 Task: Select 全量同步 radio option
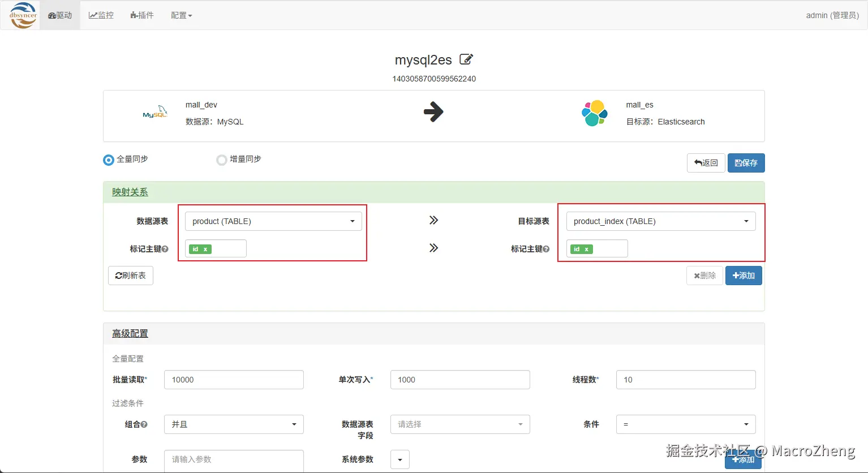(x=109, y=160)
